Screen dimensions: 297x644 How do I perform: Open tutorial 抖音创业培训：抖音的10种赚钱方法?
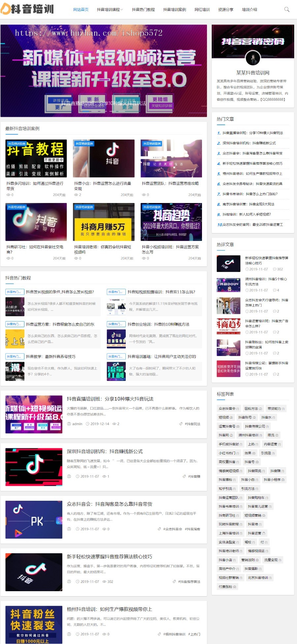[x=158, y=324]
